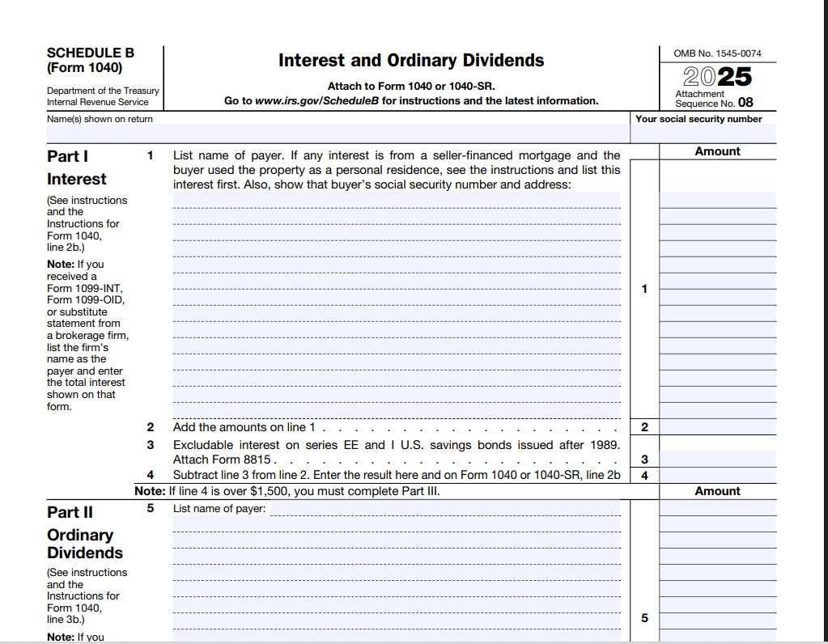Image resolution: width=828 pixels, height=644 pixels.
Task: Click the "List name of payer. If any interest" paragraph
Action: tap(397, 170)
